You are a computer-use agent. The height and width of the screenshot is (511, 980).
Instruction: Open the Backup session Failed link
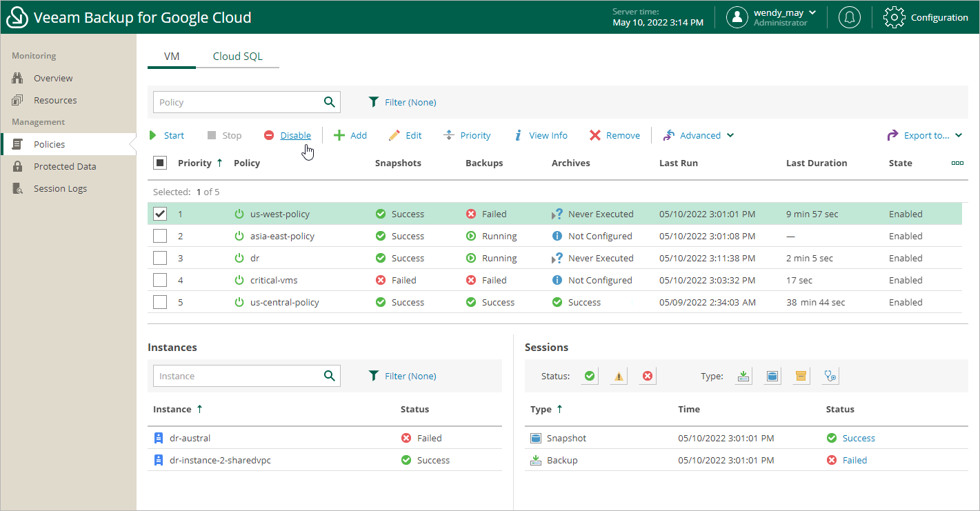pos(854,460)
